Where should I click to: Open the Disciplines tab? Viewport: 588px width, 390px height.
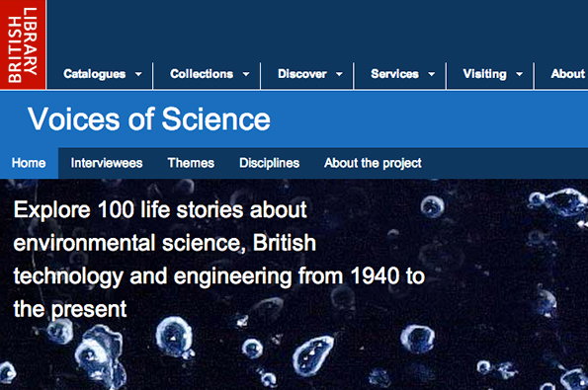pos(269,163)
